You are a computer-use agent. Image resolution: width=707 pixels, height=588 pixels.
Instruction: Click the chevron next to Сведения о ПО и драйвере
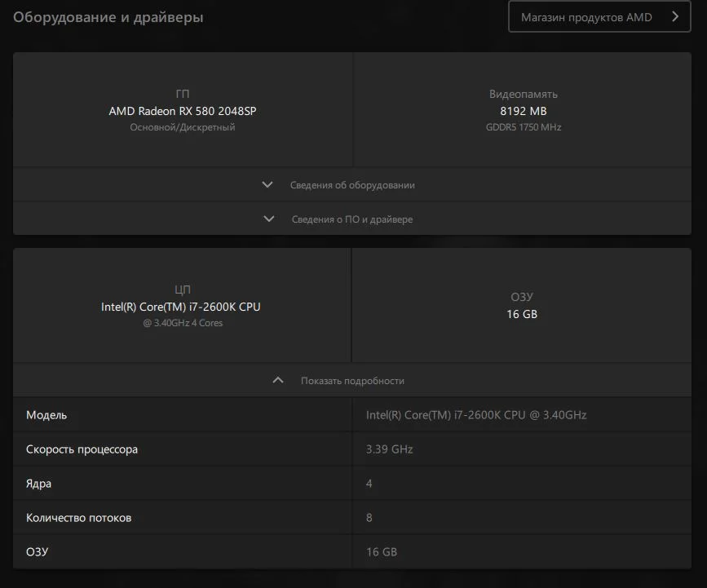(269, 219)
